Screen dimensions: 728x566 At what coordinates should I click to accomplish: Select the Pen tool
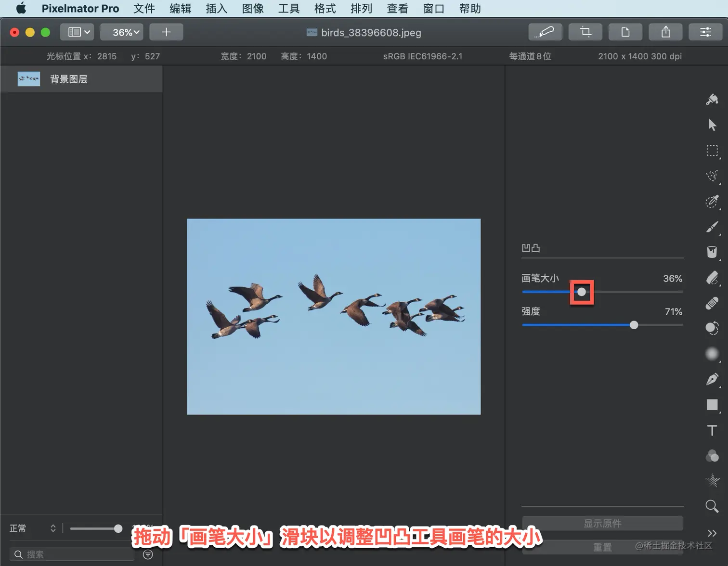(712, 379)
